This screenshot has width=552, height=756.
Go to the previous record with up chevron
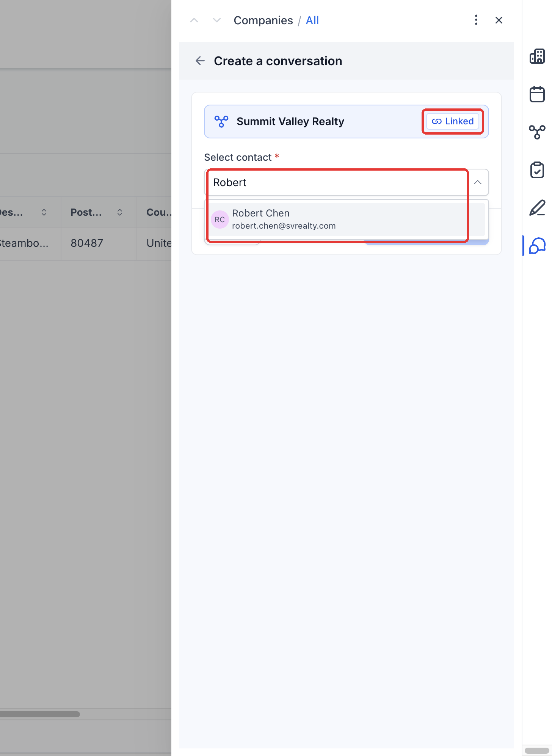tap(194, 20)
